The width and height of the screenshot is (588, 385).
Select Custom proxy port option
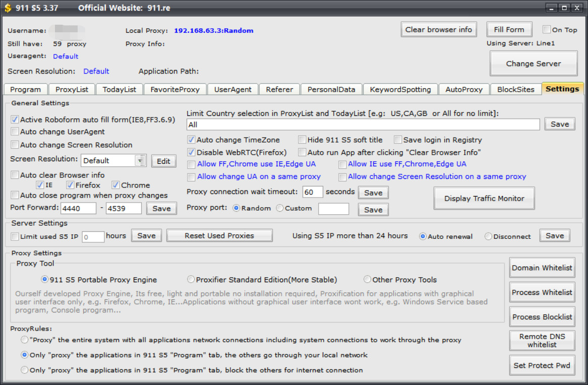click(280, 208)
